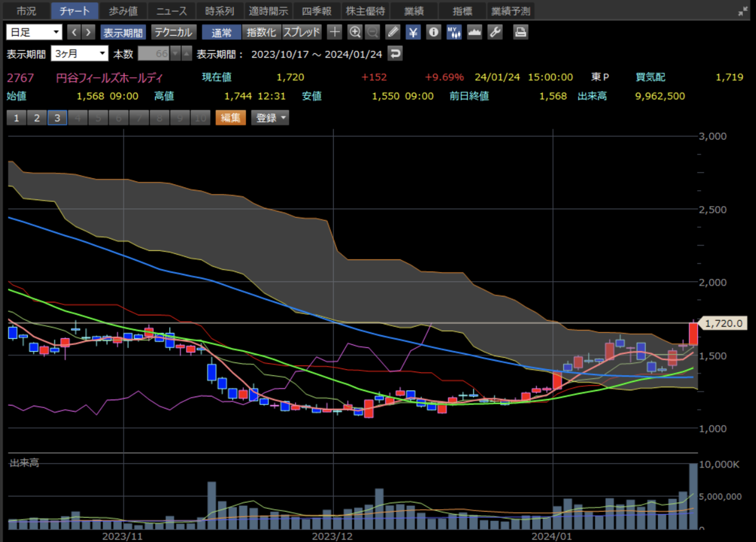756x542 pixels.
Task: Toggle the MY candlestick chart icon
Action: [x=454, y=32]
